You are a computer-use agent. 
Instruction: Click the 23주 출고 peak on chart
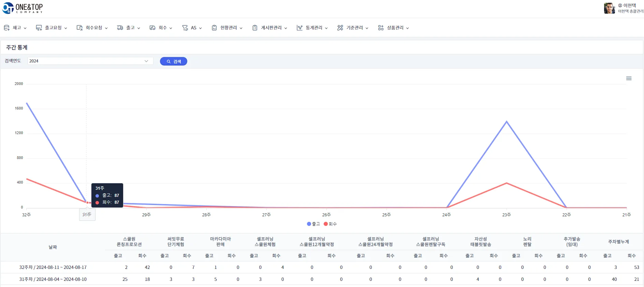pyautogui.click(x=507, y=121)
